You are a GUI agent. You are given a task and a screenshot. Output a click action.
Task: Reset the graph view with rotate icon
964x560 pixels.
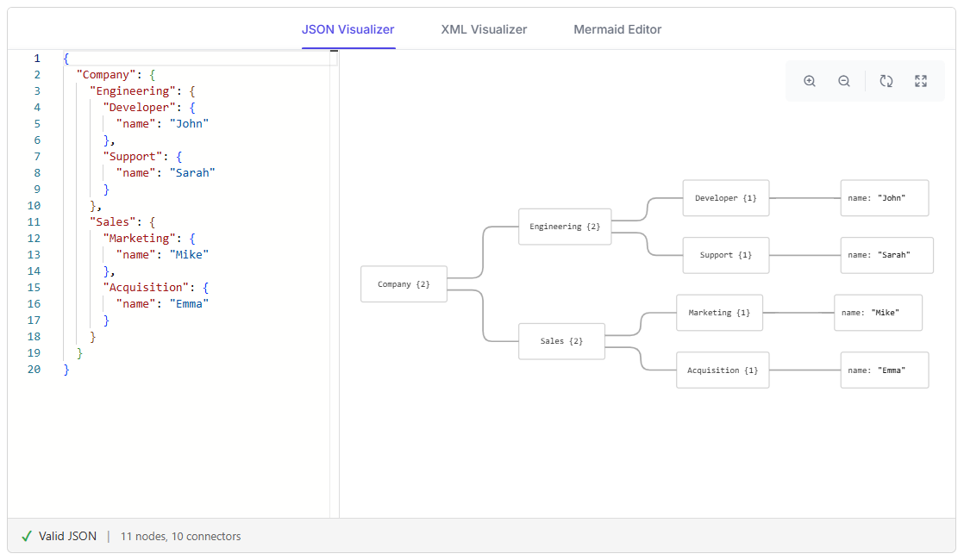(886, 81)
